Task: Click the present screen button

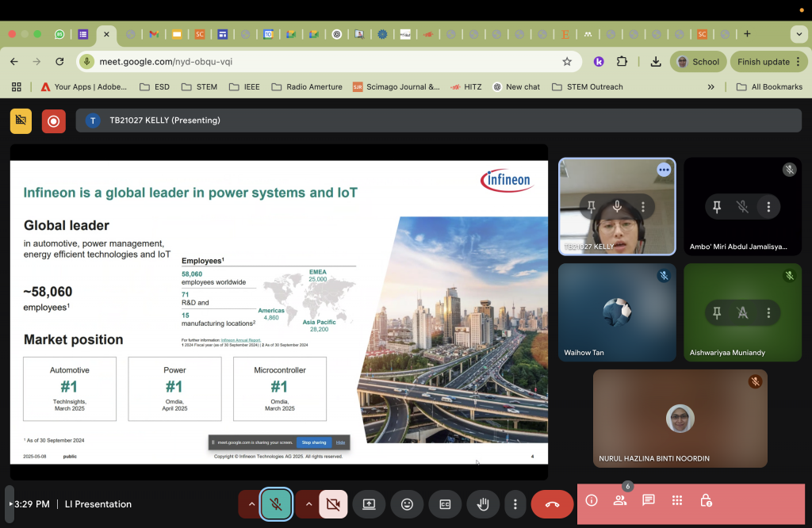Action: tap(369, 503)
